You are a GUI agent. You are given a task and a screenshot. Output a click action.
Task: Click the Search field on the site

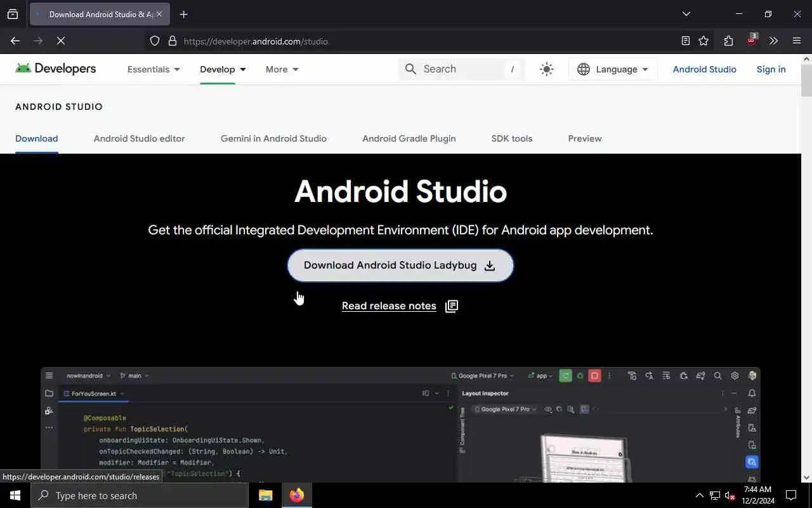coord(462,69)
